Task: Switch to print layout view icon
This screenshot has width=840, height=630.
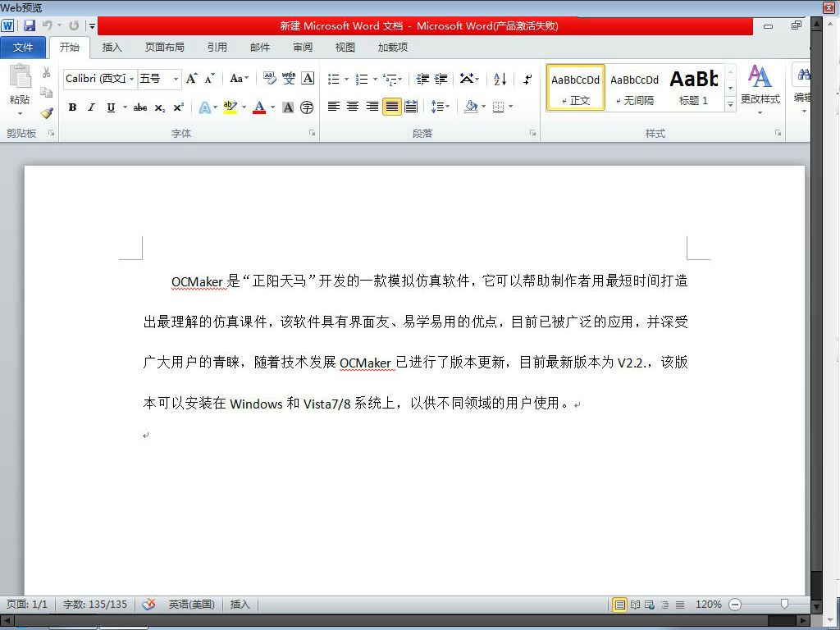Action: [x=619, y=605]
